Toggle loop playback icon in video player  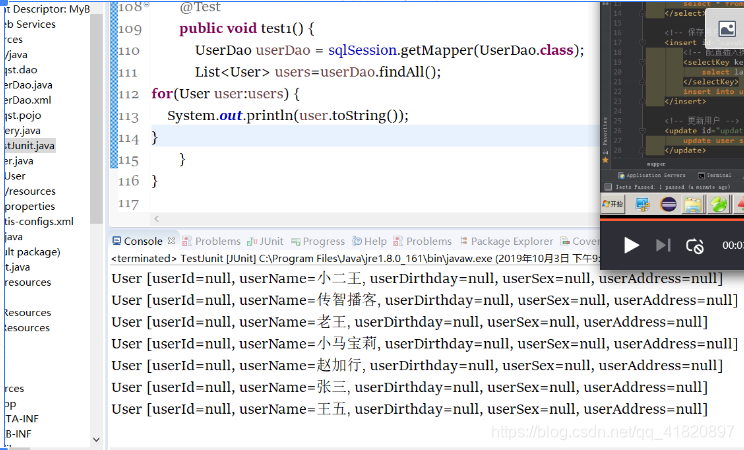(694, 246)
